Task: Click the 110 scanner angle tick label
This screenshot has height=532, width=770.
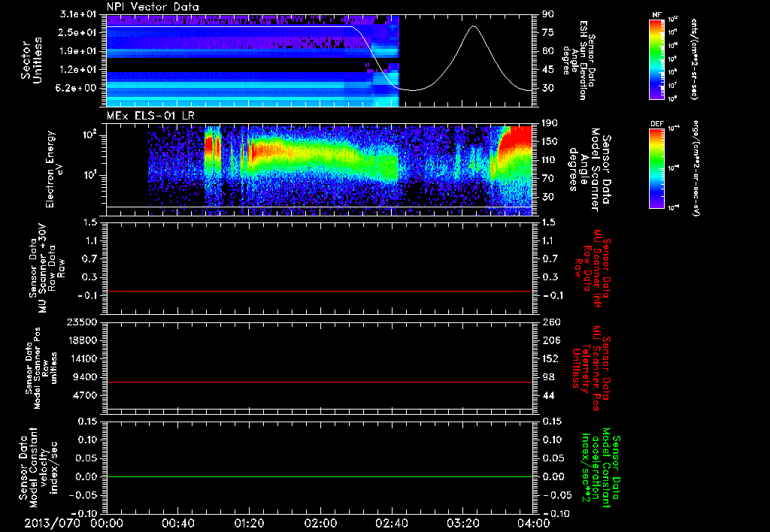Action: (x=550, y=159)
